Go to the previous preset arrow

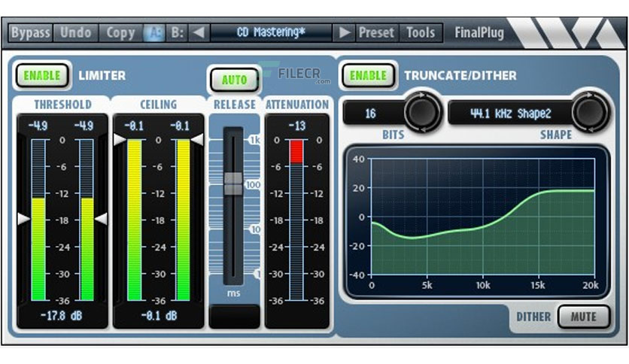click(x=199, y=32)
